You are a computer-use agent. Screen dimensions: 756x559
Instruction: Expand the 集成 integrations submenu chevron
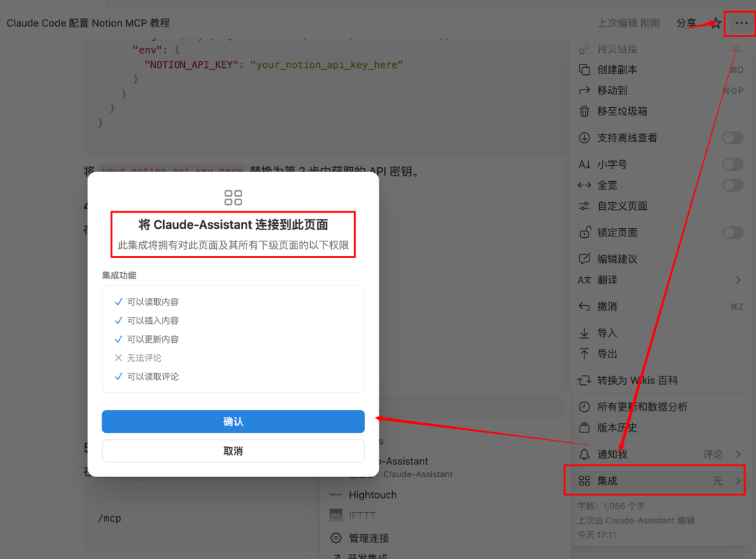tap(738, 481)
